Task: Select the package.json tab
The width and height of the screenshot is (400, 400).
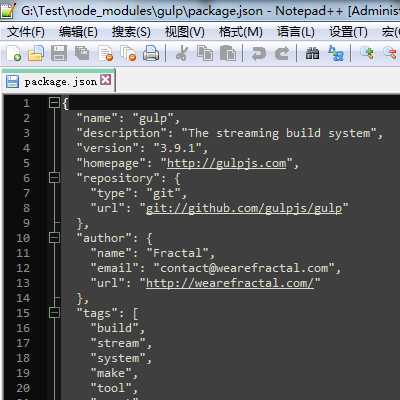Action: 58,81
